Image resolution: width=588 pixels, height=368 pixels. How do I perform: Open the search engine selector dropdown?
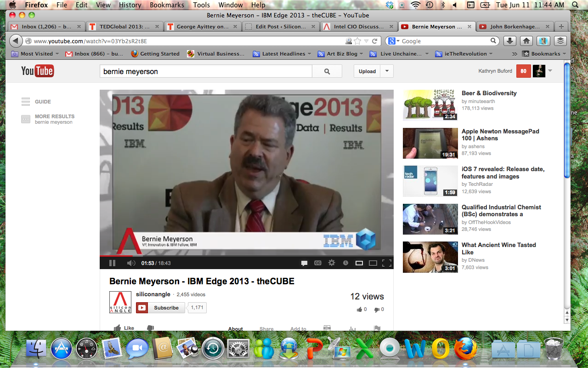(x=394, y=41)
